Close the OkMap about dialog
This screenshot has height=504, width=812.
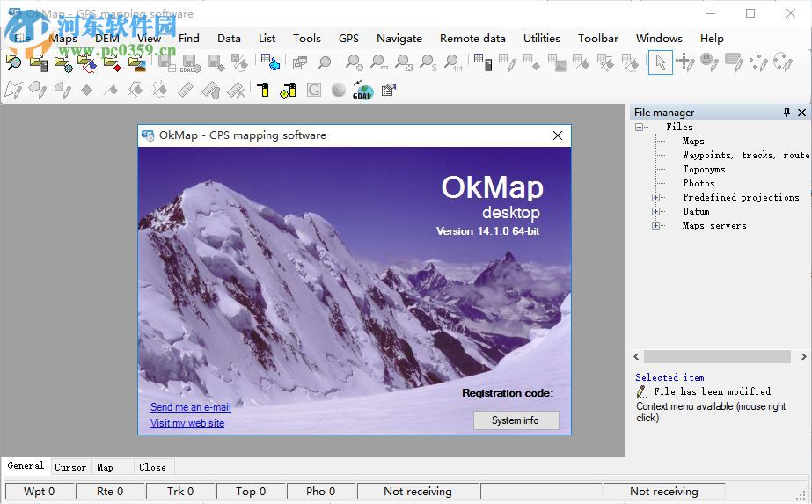[x=558, y=135]
